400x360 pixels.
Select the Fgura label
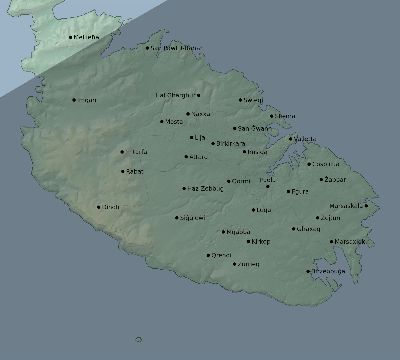(x=300, y=192)
